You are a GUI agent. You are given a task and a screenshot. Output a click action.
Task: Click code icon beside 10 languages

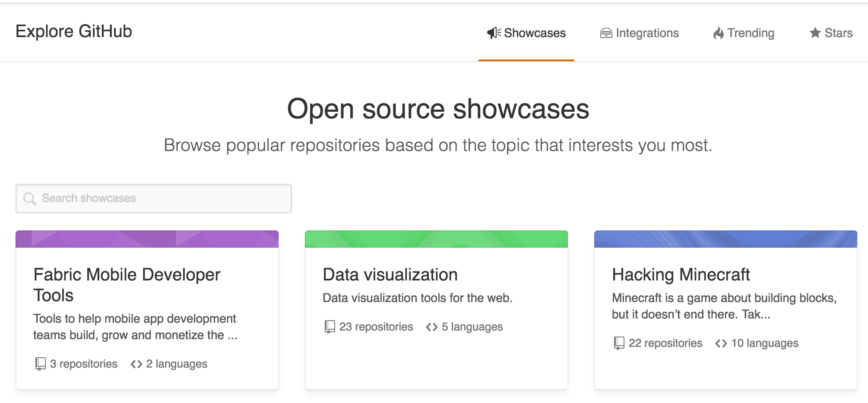coord(721,343)
